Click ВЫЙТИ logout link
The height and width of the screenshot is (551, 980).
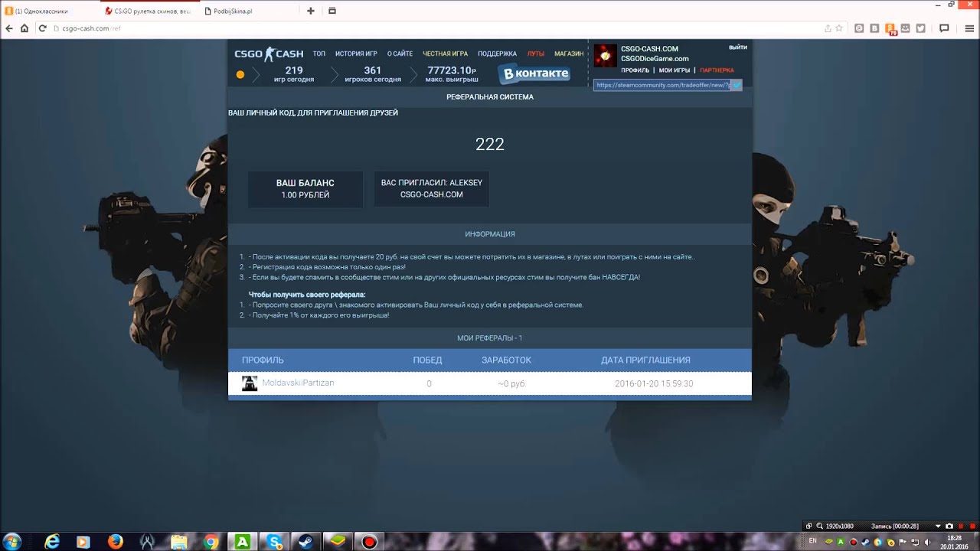coord(738,47)
